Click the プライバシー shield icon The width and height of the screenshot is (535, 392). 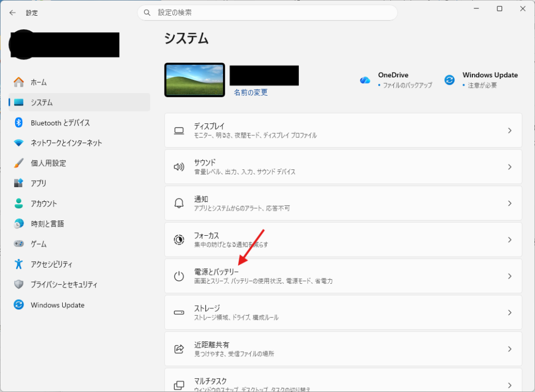19,284
